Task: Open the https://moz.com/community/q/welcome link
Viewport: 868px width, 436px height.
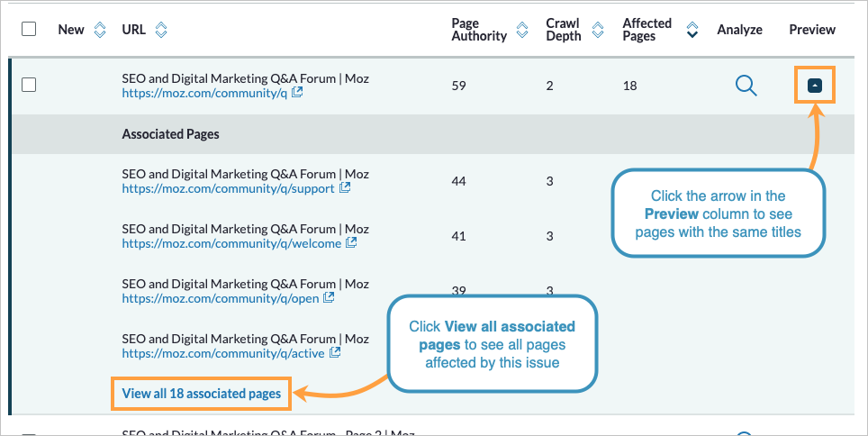Action: pos(231,243)
